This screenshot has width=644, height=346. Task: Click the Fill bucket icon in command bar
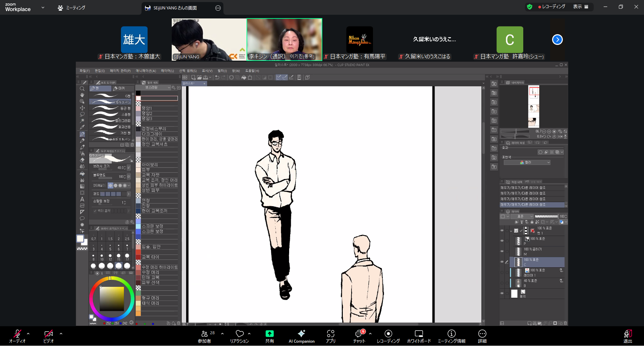[244, 77]
